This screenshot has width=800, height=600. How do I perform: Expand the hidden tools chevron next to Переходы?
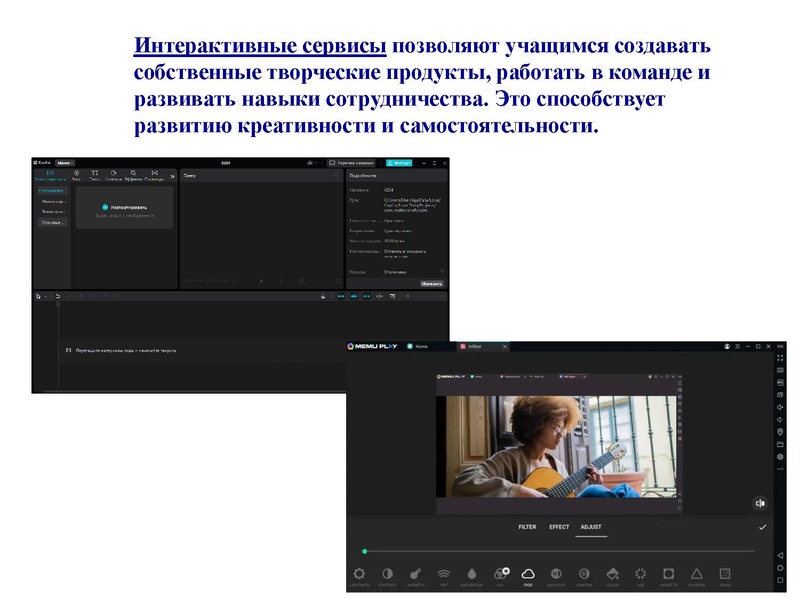[x=171, y=173]
